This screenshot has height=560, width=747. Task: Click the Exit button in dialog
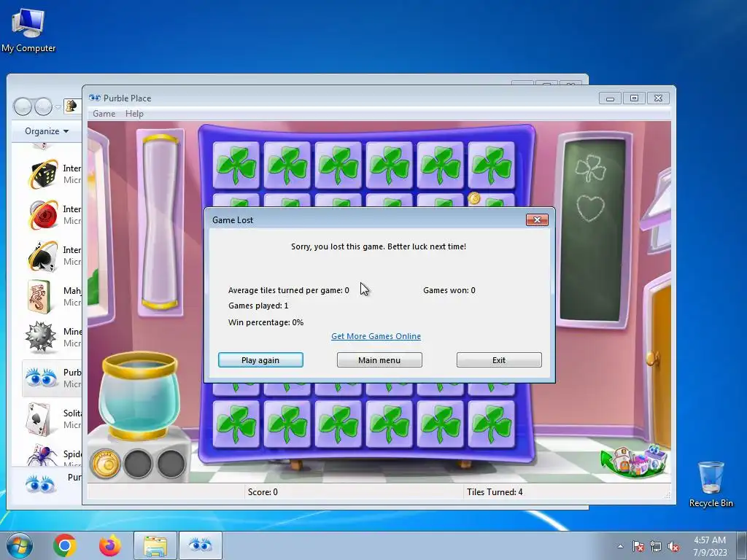coord(499,360)
